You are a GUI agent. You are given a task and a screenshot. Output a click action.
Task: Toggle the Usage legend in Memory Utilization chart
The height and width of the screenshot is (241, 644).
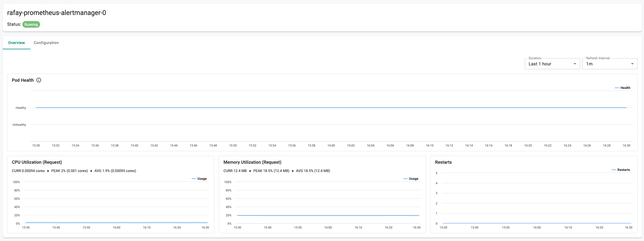[x=411, y=179]
